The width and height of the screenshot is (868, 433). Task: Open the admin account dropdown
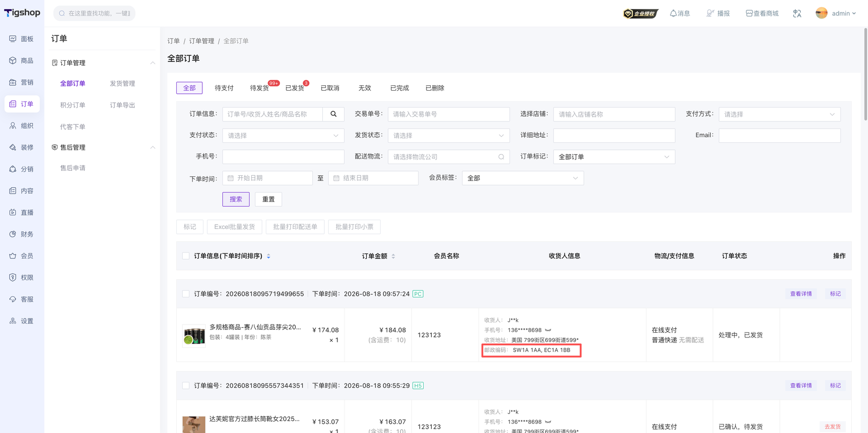[x=836, y=14]
